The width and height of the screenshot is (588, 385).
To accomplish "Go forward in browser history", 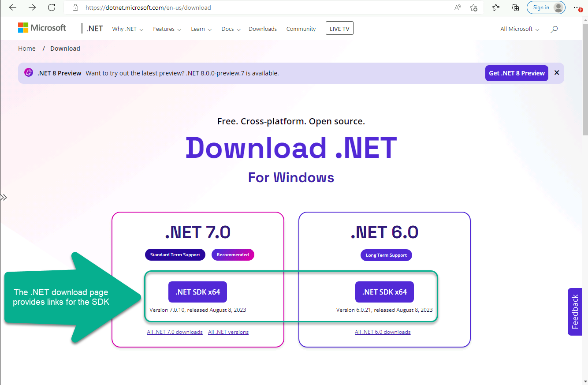I will [x=32, y=7].
